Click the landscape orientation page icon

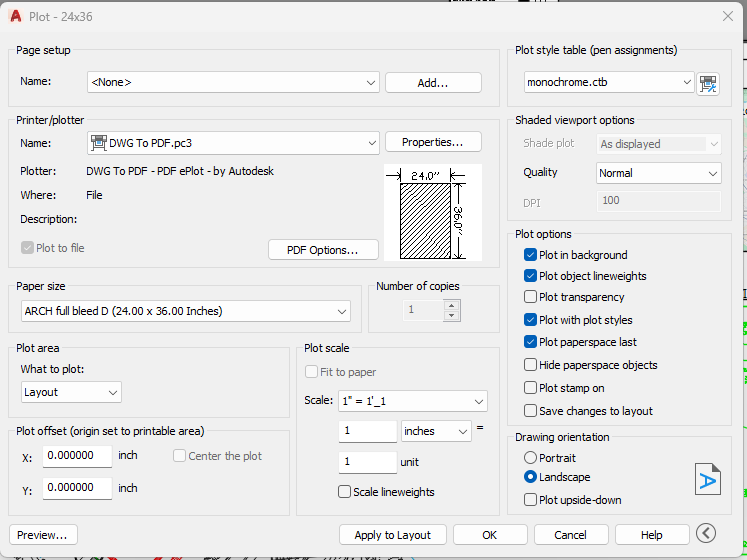[707, 479]
